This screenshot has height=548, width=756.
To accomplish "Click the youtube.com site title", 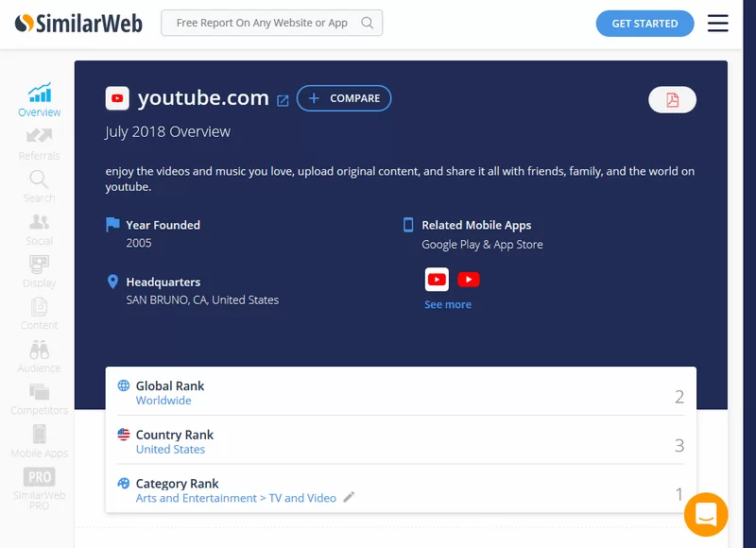I will [203, 98].
